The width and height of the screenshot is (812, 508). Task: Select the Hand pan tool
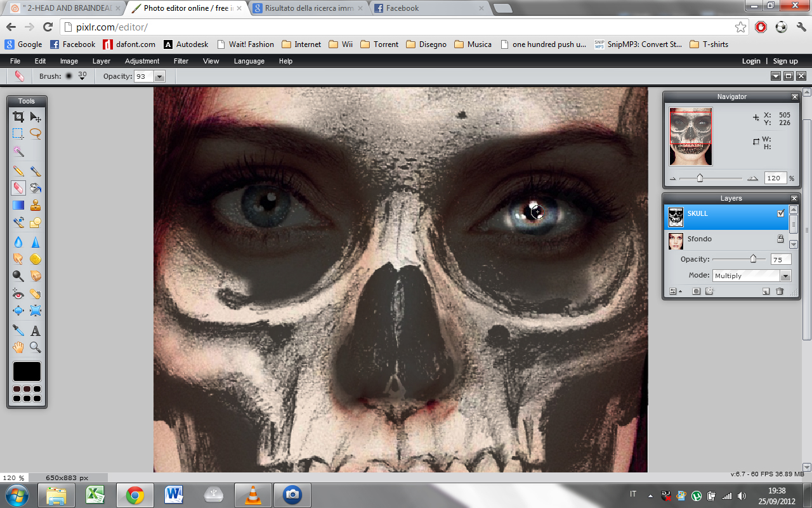click(18, 347)
